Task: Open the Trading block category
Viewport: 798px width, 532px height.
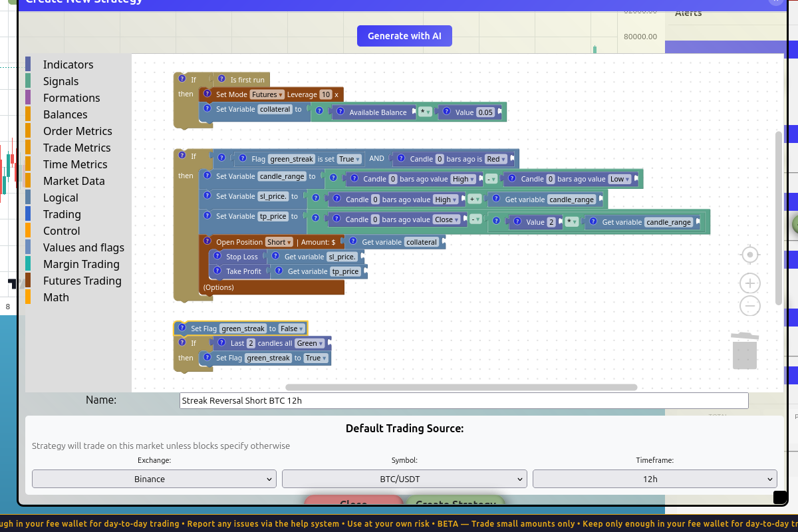Action: [62, 214]
